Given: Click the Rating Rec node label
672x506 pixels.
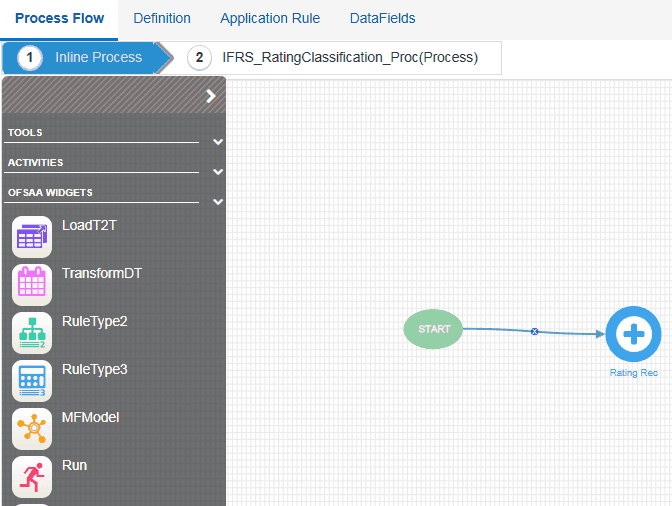Looking at the screenshot, I should point(633,373).
